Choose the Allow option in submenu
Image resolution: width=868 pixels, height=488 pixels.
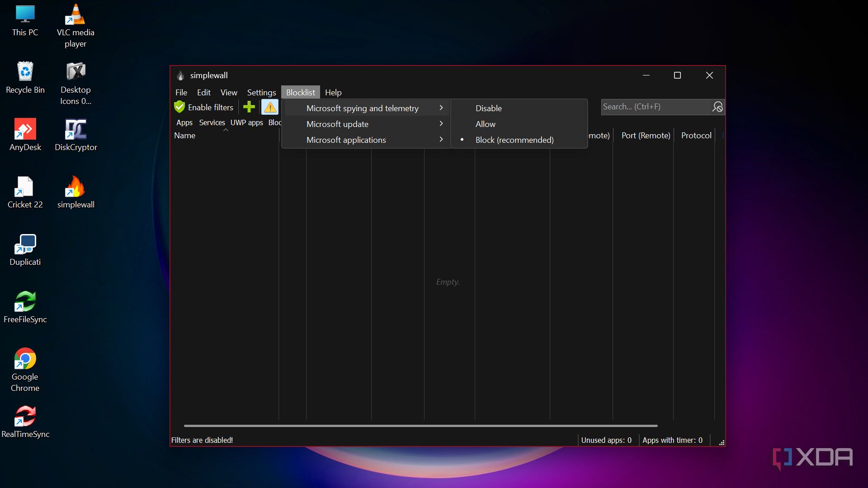[486, 124]
